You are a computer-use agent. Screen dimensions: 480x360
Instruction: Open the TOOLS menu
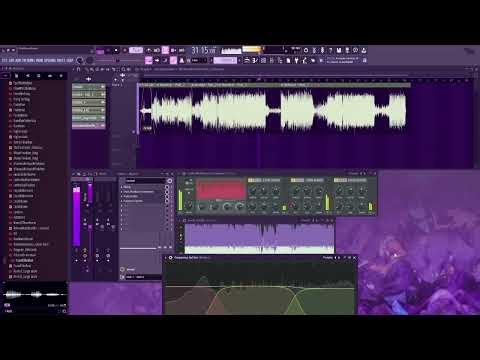click(x=61, y=60)
